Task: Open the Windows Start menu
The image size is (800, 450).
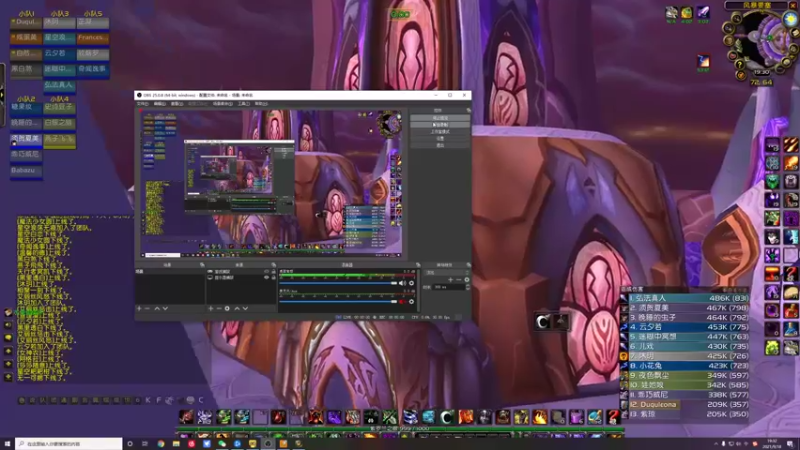Action: [x=7, y=444]
